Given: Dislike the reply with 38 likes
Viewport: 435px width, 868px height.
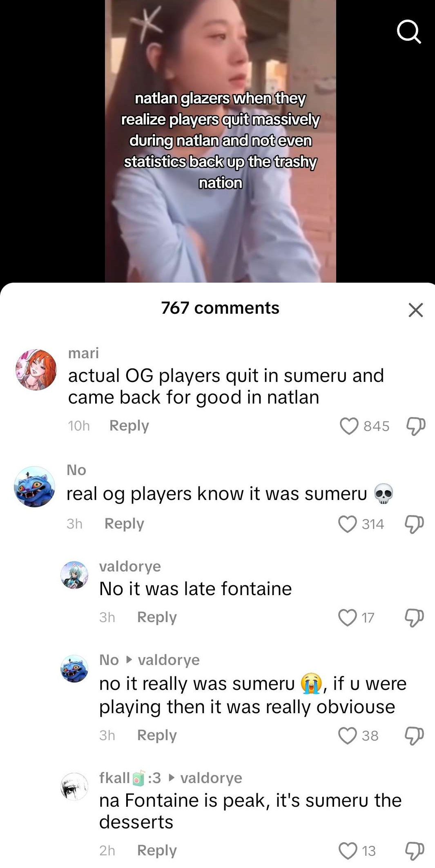Looking at the screenshot, I should click(414, 736).
